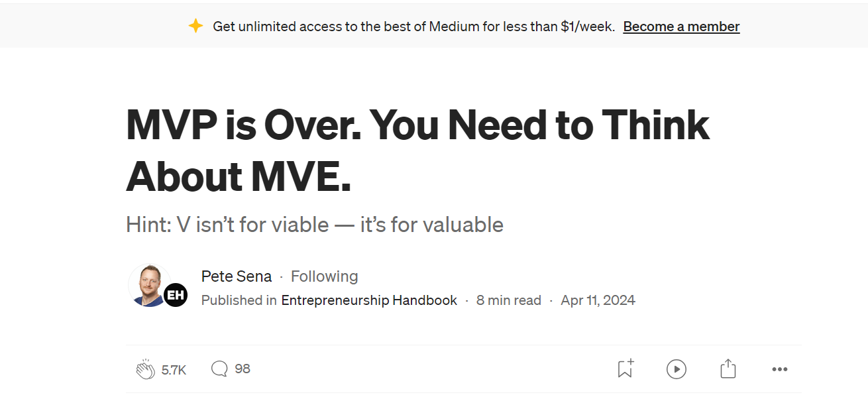This screenshot has width=868, height=409.
Task: Clap for this article using the hands icon
Action: tap(146, 369)
